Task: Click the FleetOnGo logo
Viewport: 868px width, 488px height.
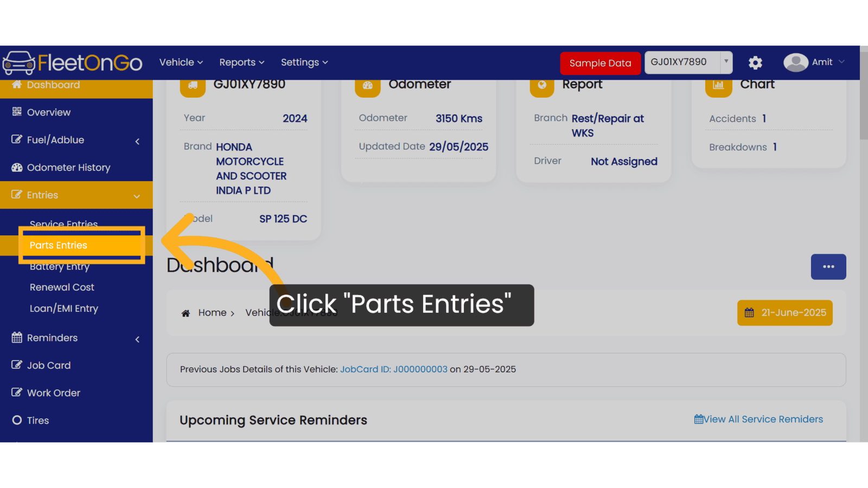Action: pyautogui.click(x=73, y=63)
